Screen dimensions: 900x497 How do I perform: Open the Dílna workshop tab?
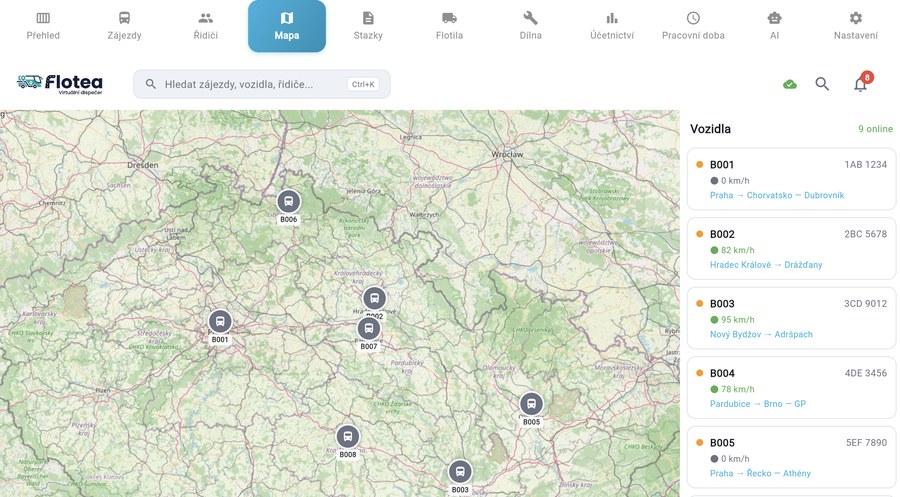(x=530, y=26)
